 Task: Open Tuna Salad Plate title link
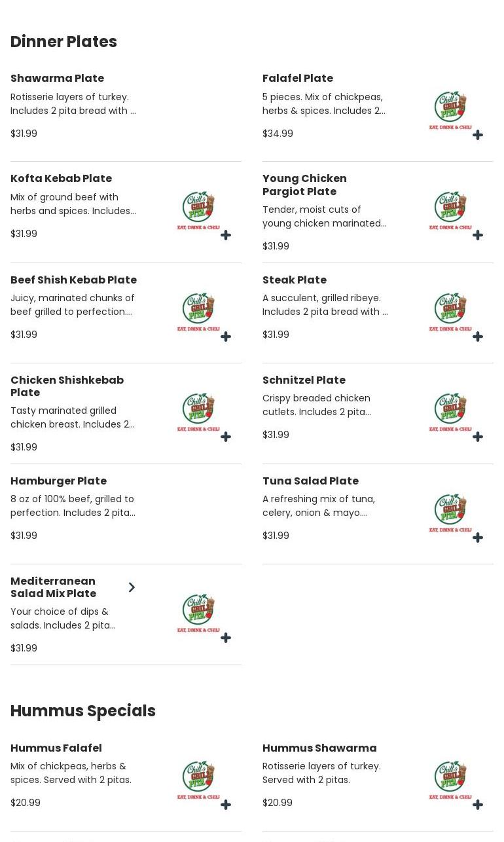pyautogui.click(x=310, y=481)
